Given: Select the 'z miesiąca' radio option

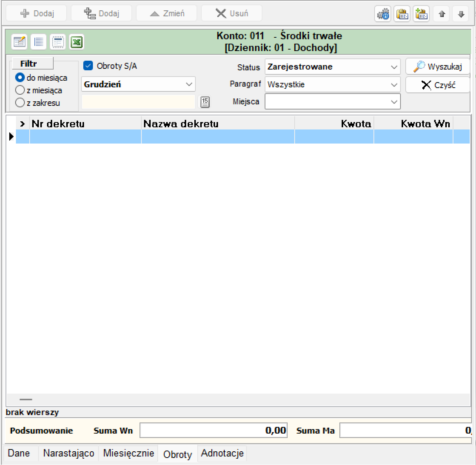Looking at the screenshot, I should click(x=20, y=90).
